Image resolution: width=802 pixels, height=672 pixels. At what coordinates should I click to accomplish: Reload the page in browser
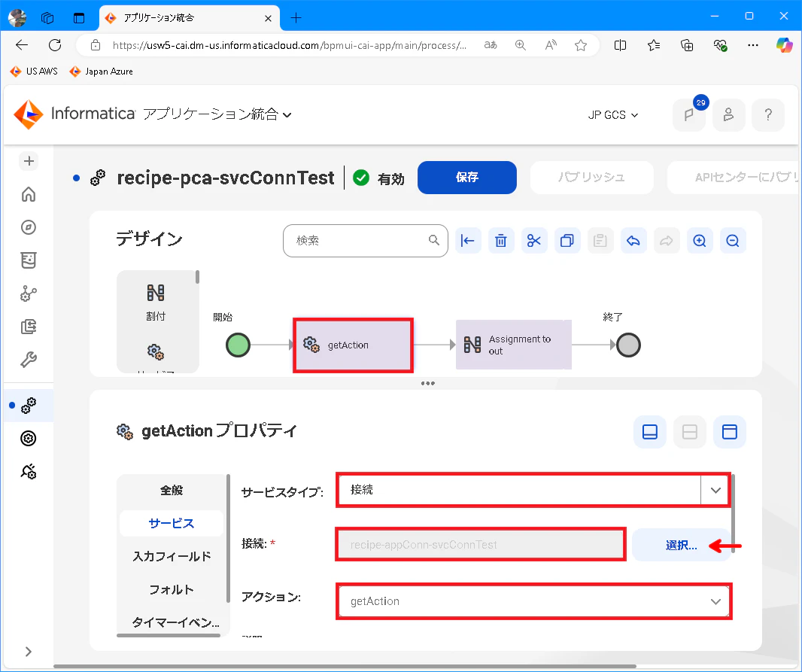(55, 45)
